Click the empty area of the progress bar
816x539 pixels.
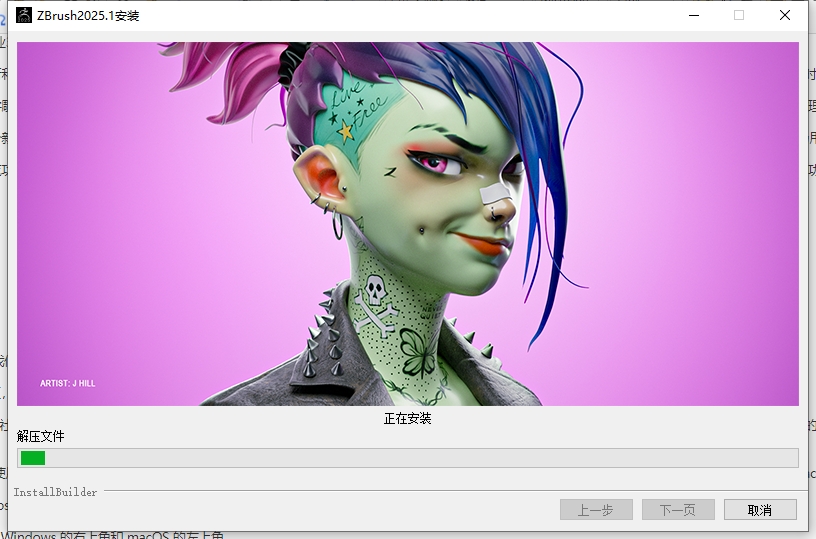420,458
